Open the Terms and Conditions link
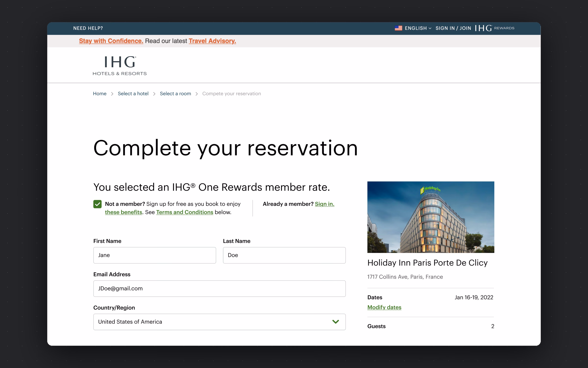588x368 pixels. pos(185,212)
